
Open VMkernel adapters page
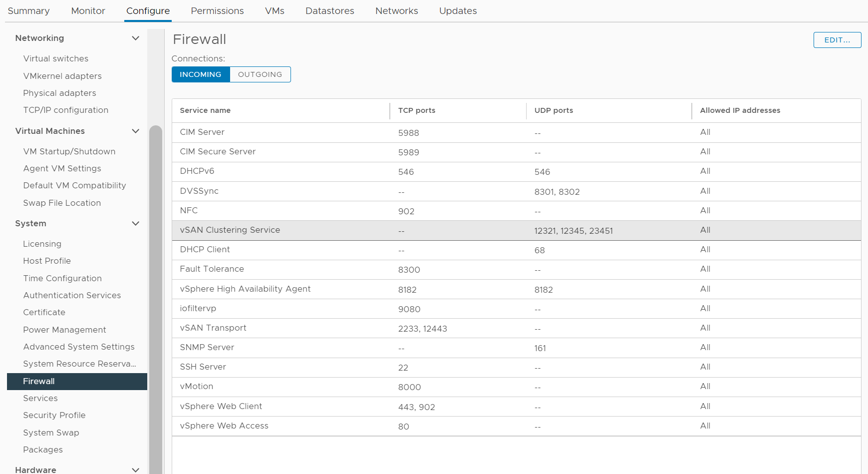(x=62, y=76)
